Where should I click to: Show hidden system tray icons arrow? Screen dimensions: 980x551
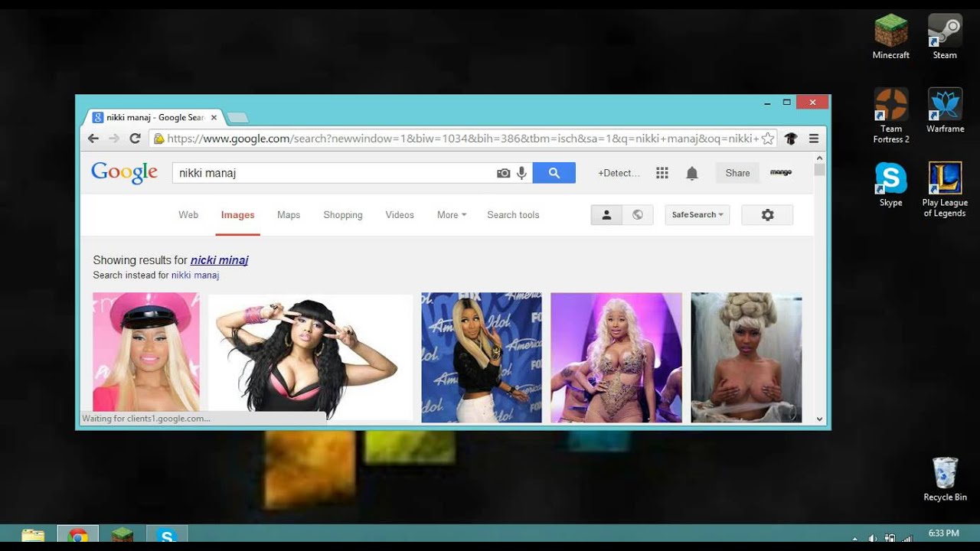pyautogui.click(x=854, y=538)
